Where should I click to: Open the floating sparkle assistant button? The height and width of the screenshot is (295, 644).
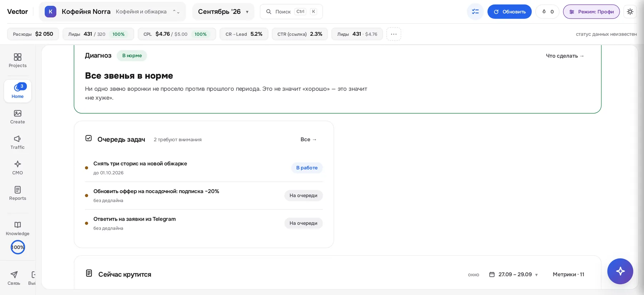pos(620,271)
